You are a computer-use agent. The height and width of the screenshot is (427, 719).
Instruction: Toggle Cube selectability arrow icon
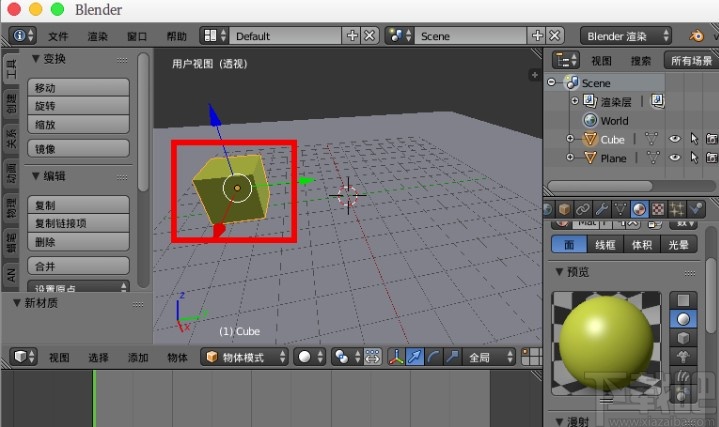694,139
